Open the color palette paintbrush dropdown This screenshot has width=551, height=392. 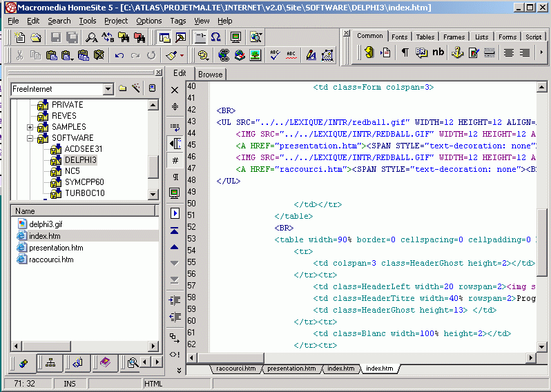click(181, 55)
